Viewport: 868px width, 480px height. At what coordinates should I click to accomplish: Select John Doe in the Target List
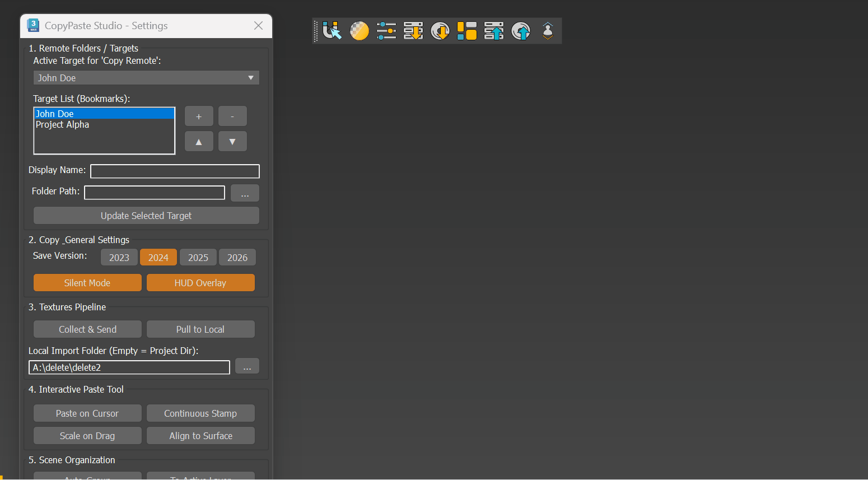[104, 114]
